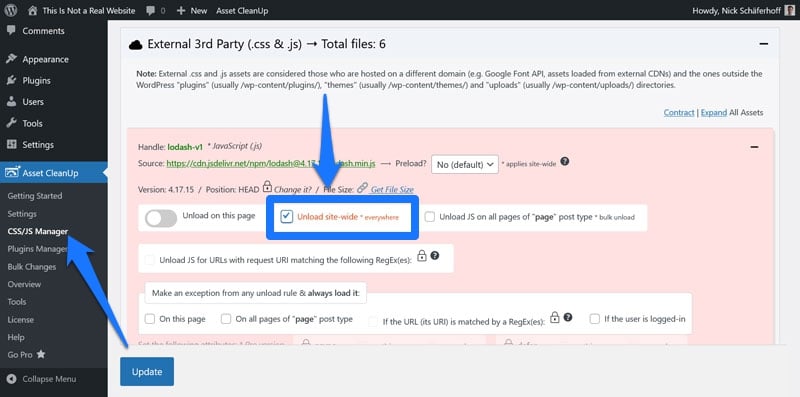Open Asset CleanUp Tools submenu item
This screenshot has height=397, width=800.
click(16, 302)
